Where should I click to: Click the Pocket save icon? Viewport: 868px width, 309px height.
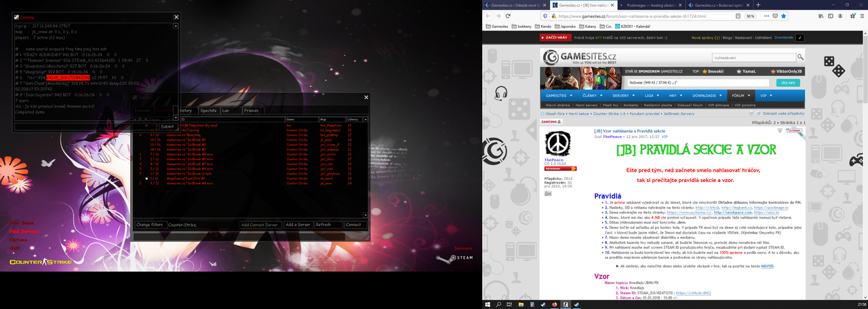coord(775,16)
